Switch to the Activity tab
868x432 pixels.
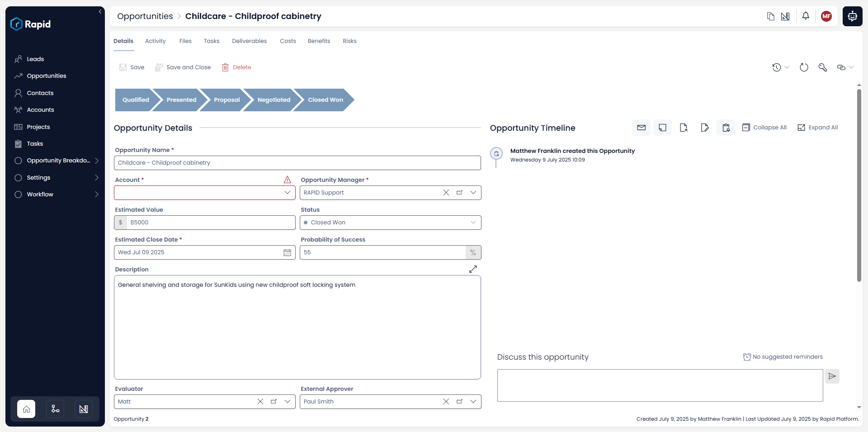coord(155,41)
